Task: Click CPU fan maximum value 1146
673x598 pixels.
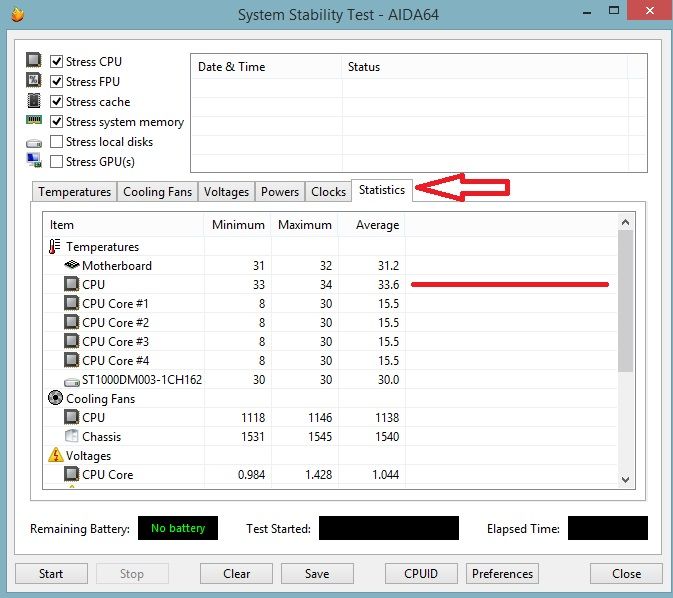Action: [320, 418]
